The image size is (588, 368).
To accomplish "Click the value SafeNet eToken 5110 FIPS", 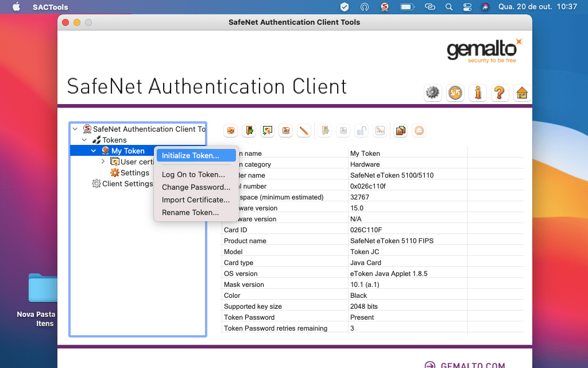I will tap(392, 241).
